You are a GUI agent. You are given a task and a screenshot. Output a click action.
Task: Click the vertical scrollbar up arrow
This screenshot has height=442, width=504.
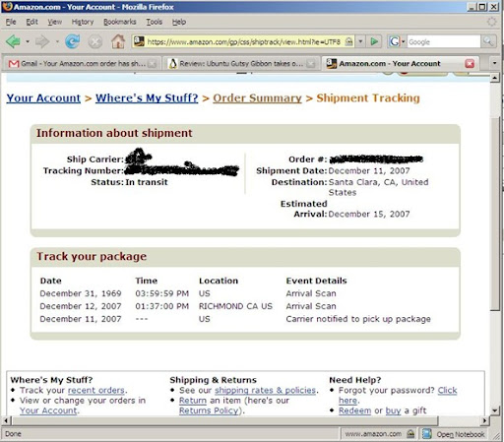click(495, 78)
